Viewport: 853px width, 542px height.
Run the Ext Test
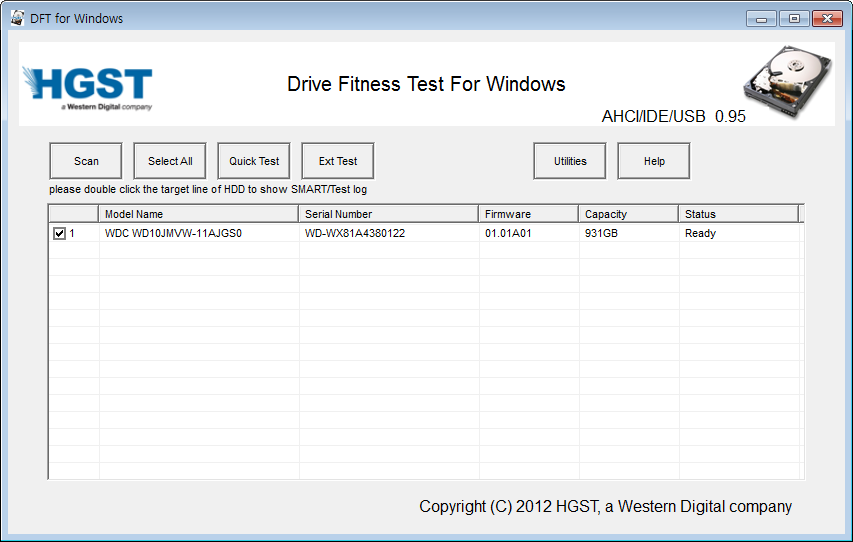click(x=338, y=161)
